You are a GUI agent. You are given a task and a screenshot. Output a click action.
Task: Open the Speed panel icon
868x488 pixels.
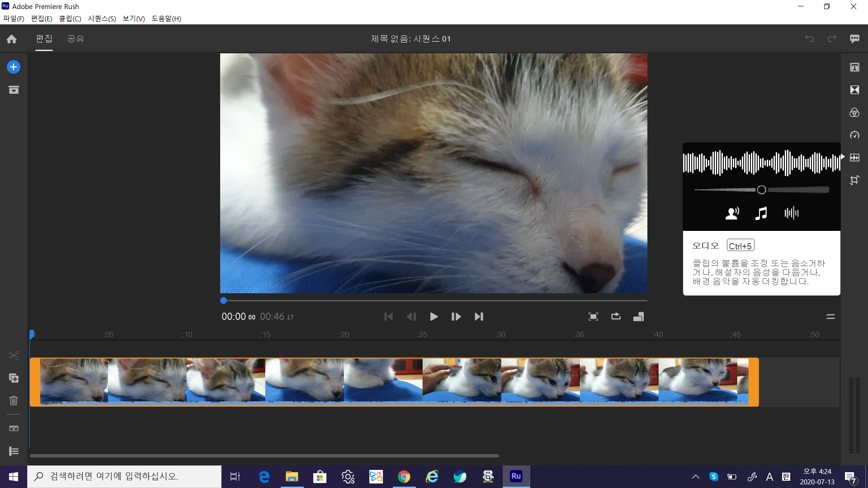pyautogui.click(x=854, y=135)
